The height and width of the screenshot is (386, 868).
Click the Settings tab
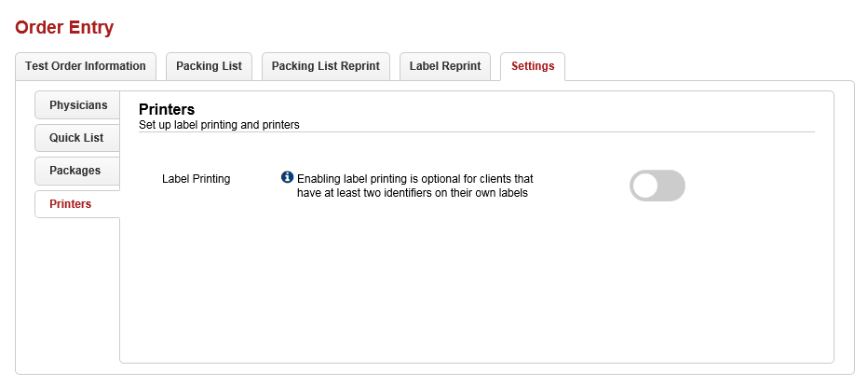[x=533, y=66]
